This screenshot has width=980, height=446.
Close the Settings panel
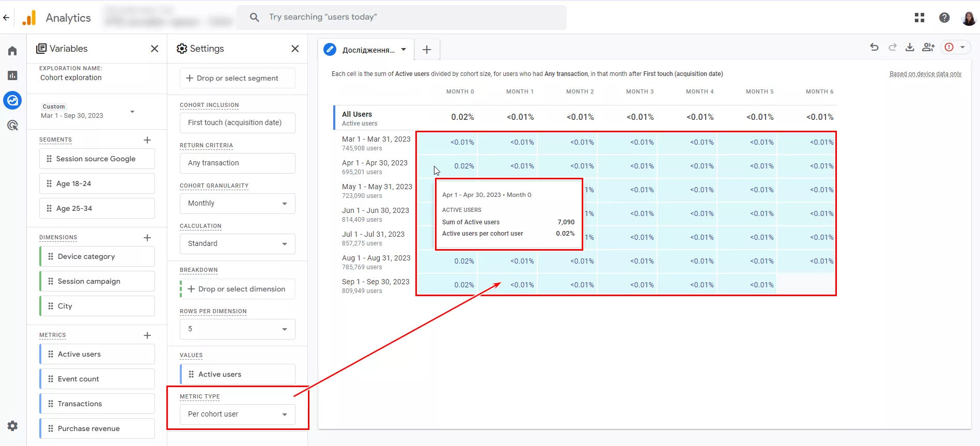[x=295, y=49]
